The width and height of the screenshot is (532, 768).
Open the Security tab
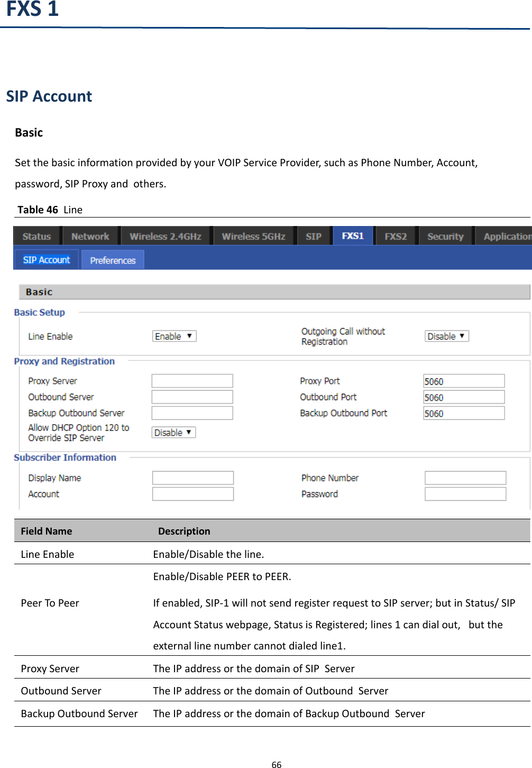tap(445, 236)
